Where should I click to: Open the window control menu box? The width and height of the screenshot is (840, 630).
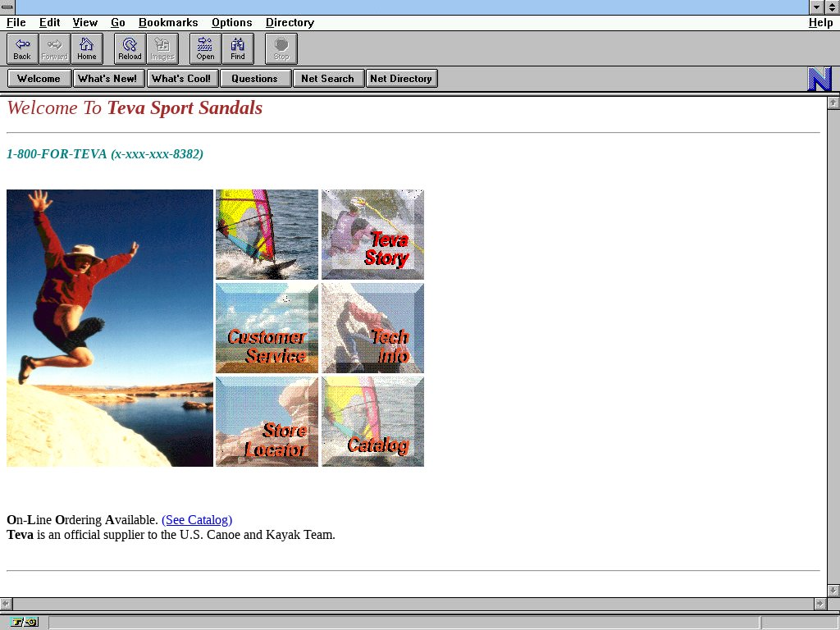coord(7,7)
